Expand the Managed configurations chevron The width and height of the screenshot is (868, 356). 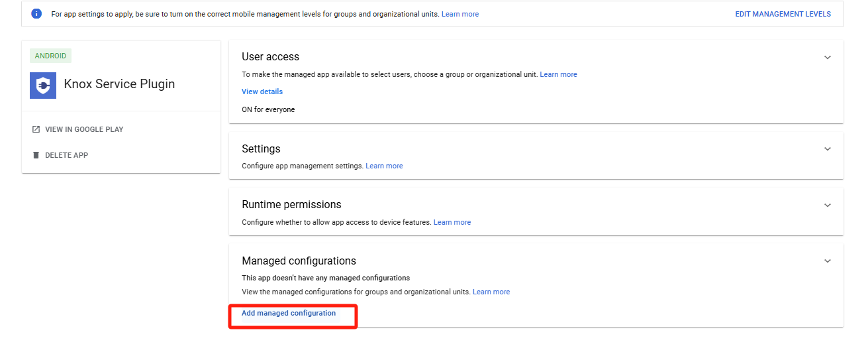click(827, 261)
